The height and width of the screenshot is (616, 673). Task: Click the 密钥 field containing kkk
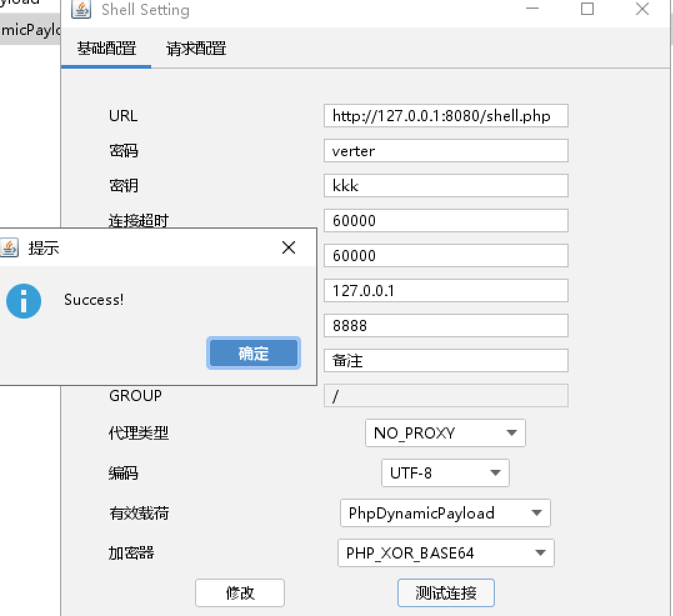coord(445,186)
